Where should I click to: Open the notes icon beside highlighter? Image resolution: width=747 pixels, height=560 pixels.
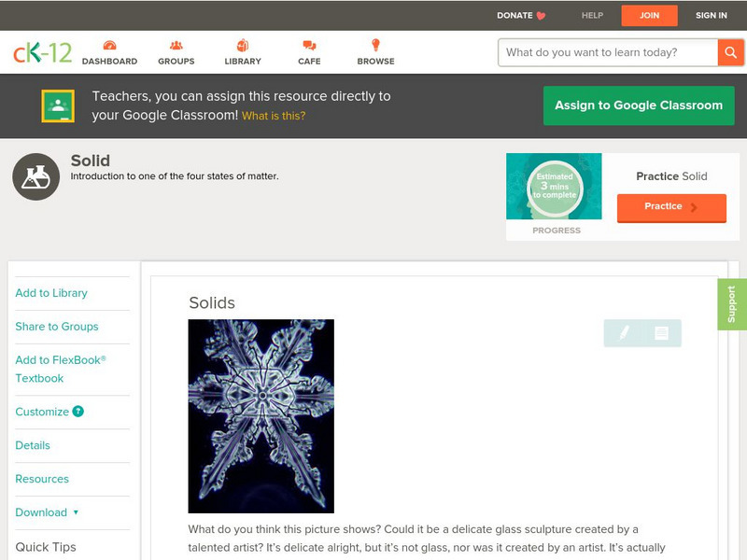click(661, 333)
